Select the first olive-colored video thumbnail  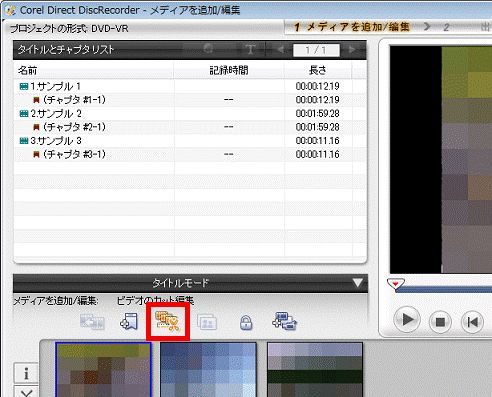click(x=103, y=370)
